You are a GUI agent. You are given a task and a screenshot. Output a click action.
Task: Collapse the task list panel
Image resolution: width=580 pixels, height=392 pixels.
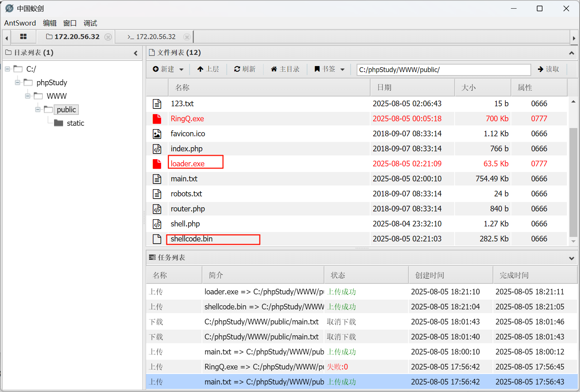571,258
